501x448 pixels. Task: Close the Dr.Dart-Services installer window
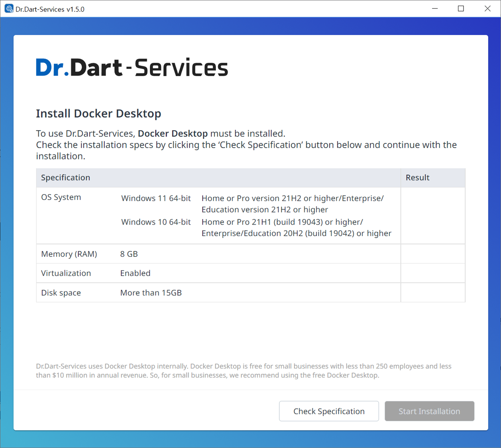[x=487, y=9]
